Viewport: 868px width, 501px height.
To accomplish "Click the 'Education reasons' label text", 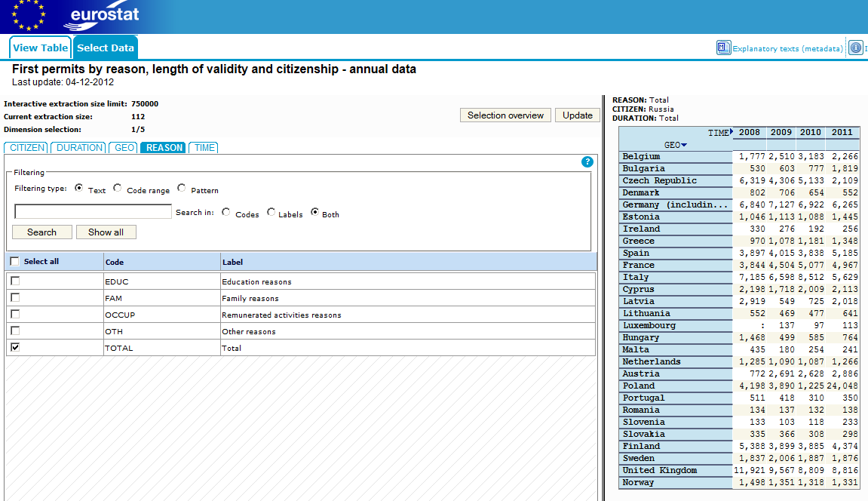I will coord(256,281).
